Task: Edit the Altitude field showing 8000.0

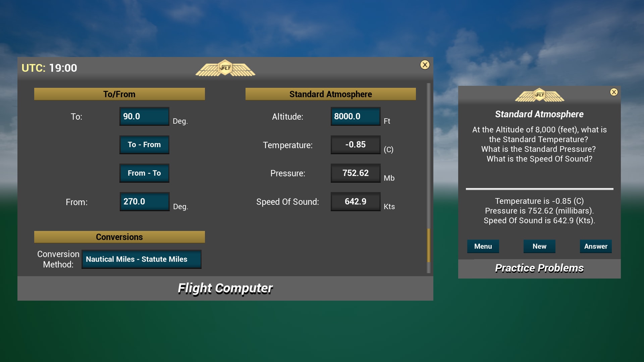Action: point(355,116)
